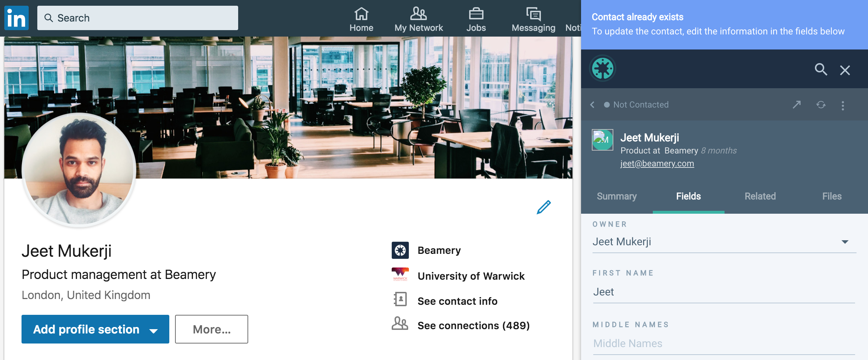Click the 'Contact already exists' banner title
Screen dimensions: 868x360
point(637,17)
